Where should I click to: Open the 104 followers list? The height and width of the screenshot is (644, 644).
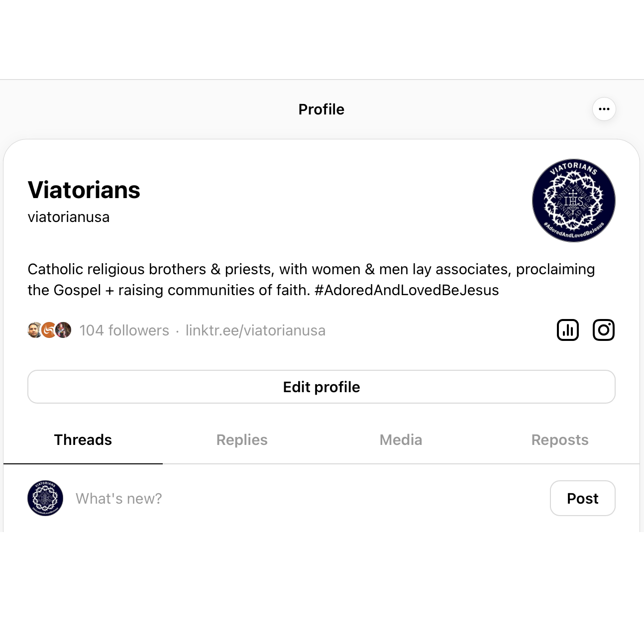(x=124, y=330)
